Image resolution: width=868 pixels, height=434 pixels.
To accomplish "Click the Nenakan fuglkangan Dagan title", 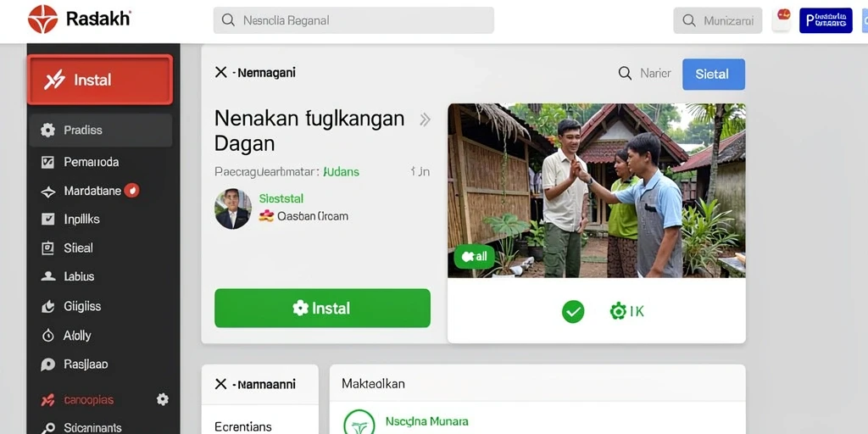I will tap(309, 131).
